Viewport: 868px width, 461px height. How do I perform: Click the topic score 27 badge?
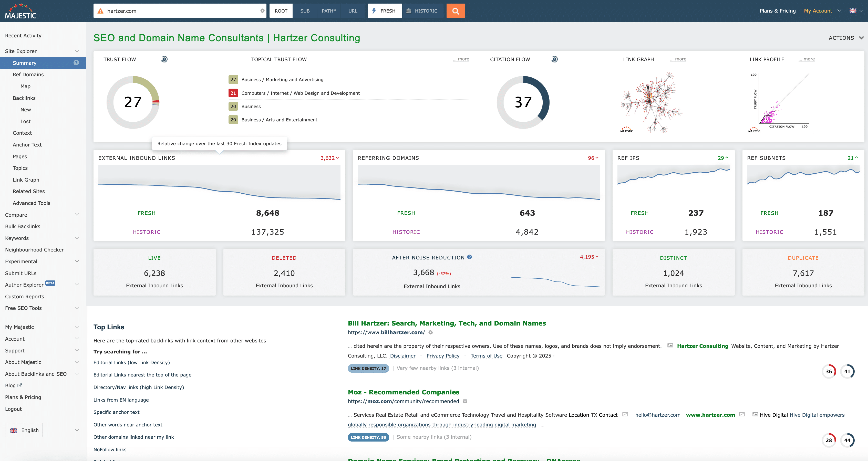(233, 79)
